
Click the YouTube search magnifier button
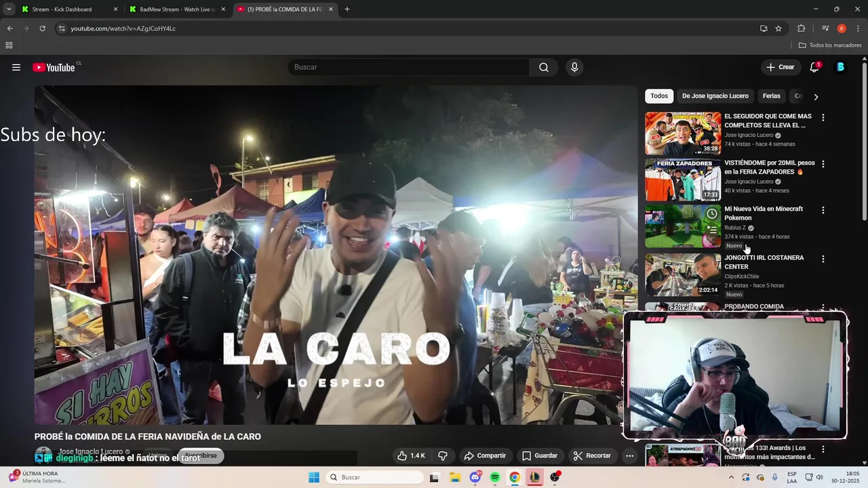tap(544, 67)
